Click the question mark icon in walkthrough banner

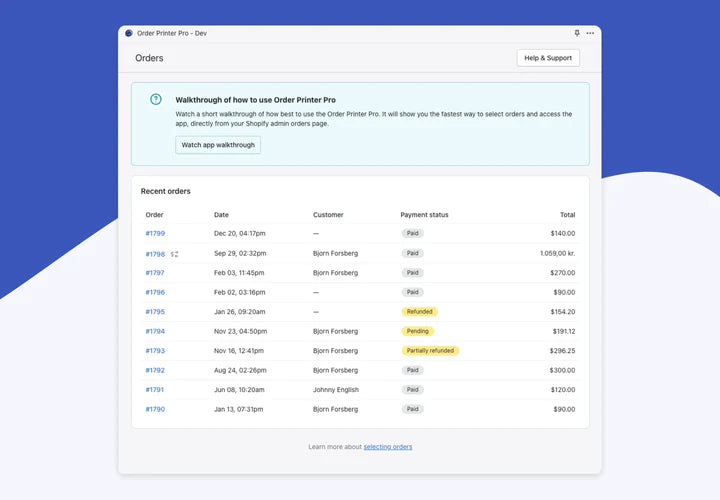point(155,99)
